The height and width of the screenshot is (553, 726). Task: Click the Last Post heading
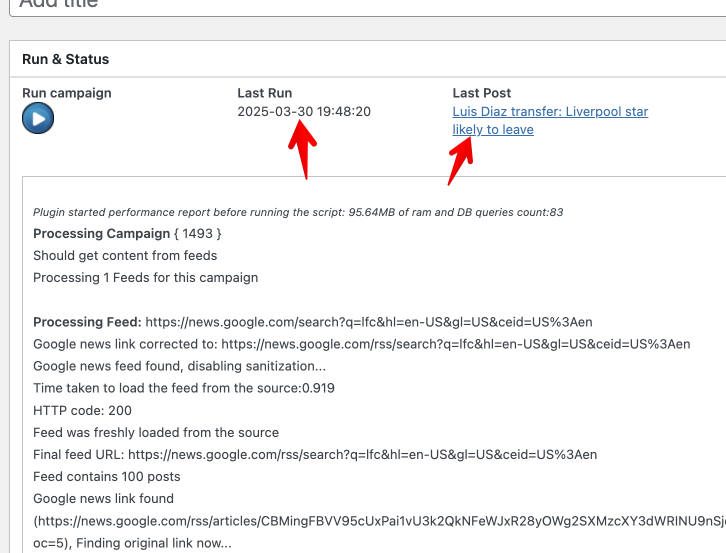[482, 93]
